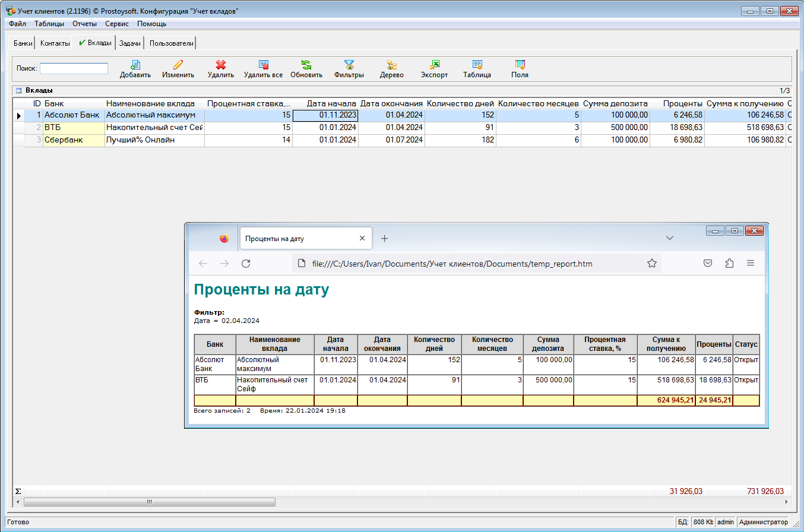This screenshot has width=804, height=532.
Task: Click the horizontal scrollbar thumb
Action: (149, 502)
